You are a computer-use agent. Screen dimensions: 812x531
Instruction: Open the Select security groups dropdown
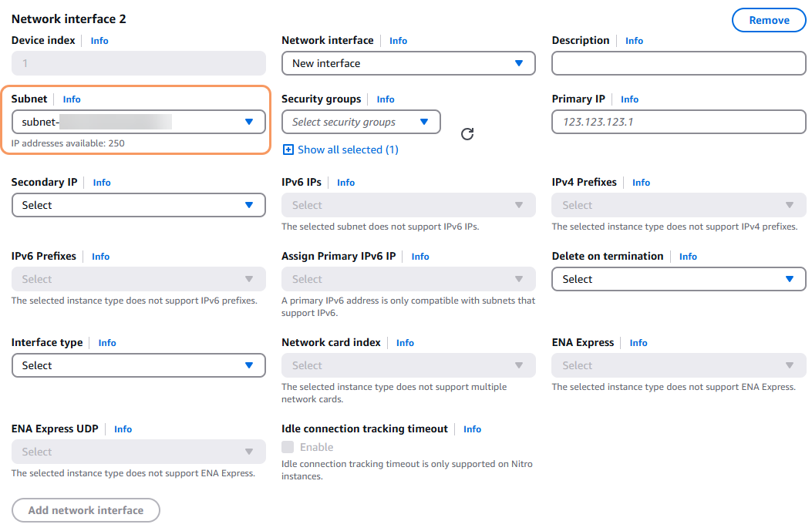[x=361, y=122]
